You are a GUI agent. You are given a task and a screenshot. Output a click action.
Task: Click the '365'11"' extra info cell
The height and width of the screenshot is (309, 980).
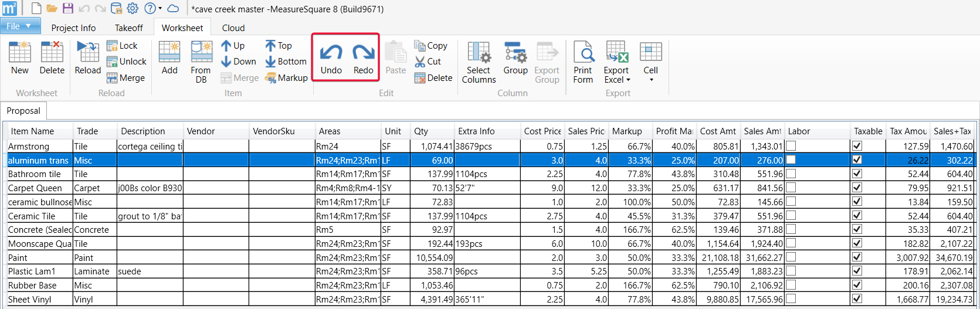[x=487, y=299]
